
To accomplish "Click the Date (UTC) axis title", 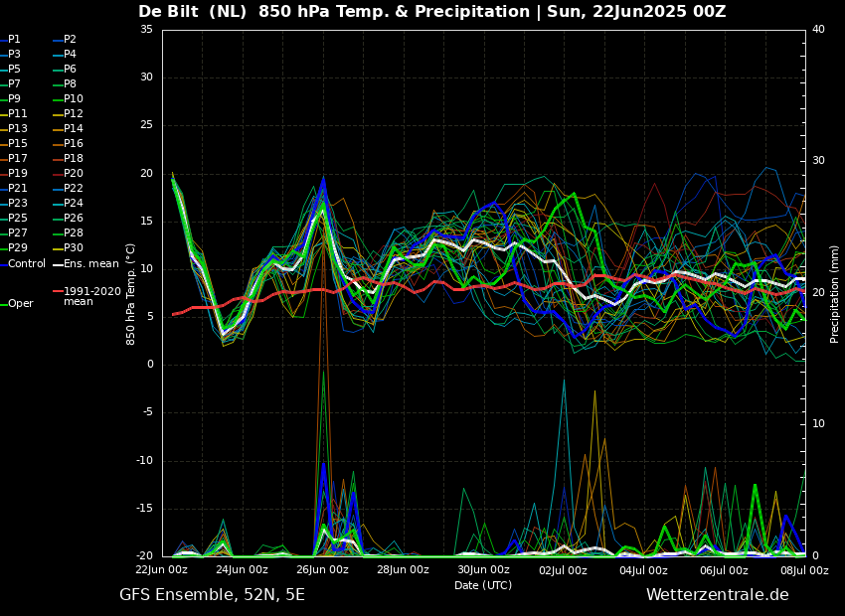I will (483, 585).
